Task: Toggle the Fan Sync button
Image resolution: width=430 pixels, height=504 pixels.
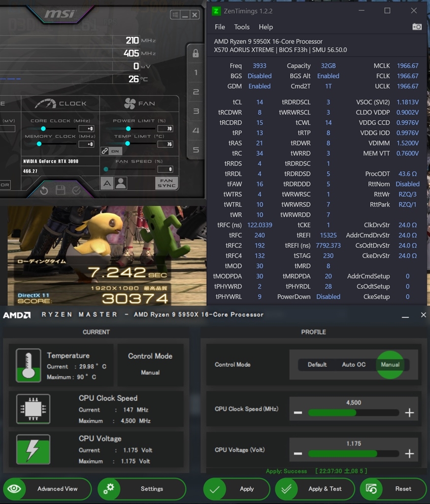Action: (166, 183)
